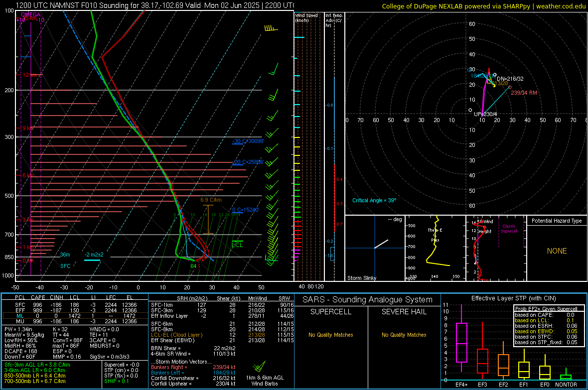
Task: Click the 'BRN Shear =' line
Action: click(193, 348)
